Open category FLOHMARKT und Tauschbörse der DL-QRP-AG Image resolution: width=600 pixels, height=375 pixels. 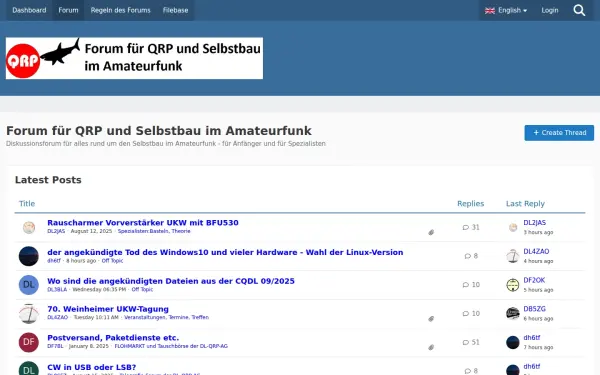(x=171, y=346)
